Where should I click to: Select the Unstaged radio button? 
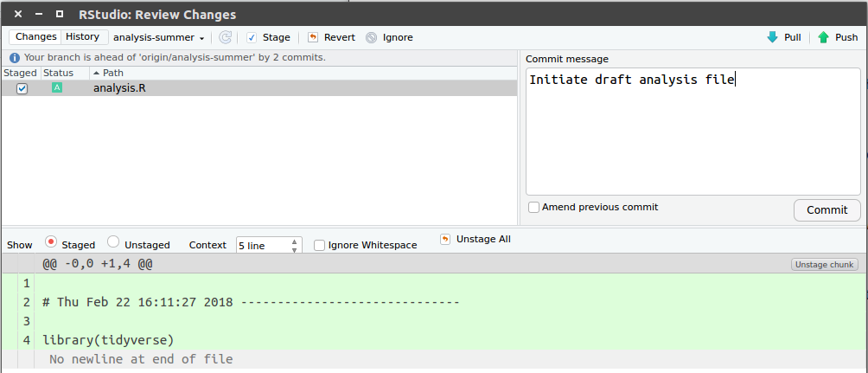pos(113,243)
